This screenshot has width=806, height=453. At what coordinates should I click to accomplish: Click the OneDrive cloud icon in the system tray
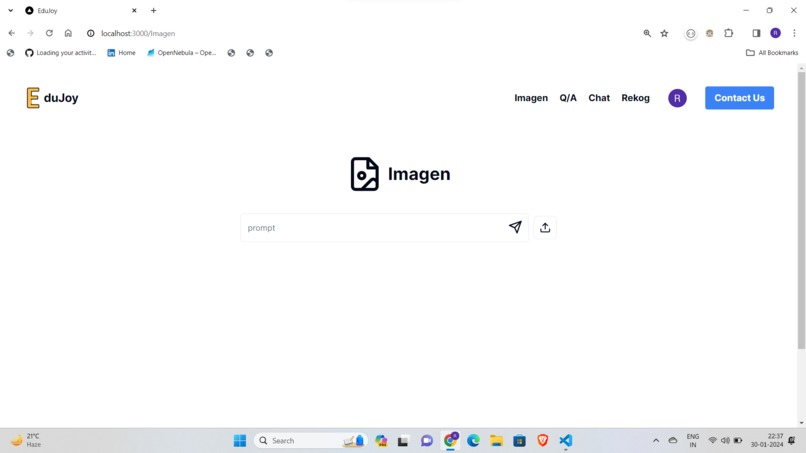pyautogui.click(x=673, y=441)
